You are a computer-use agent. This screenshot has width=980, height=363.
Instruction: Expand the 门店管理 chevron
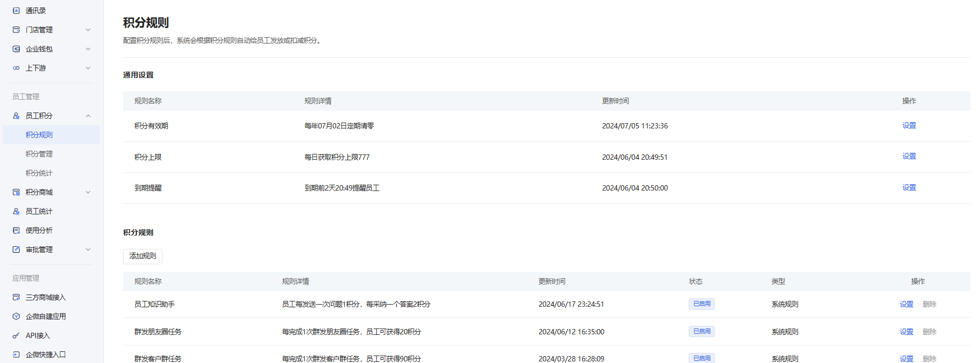click(x=88, y=30)
